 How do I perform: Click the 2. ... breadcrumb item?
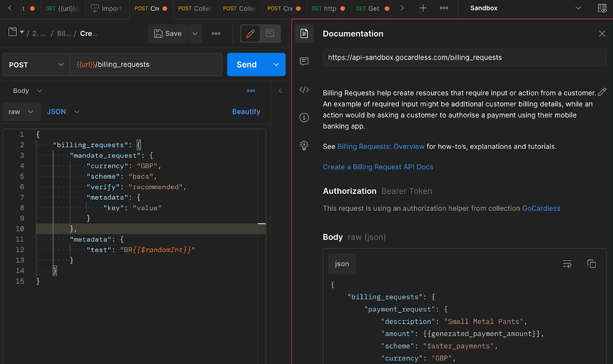(39, 34)
